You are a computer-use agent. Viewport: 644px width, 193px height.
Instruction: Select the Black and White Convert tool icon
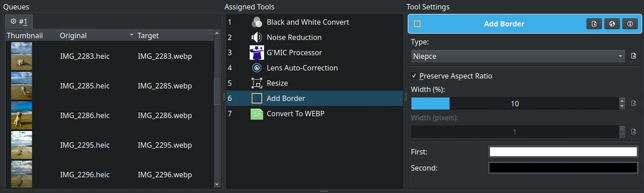pos(257,22)
